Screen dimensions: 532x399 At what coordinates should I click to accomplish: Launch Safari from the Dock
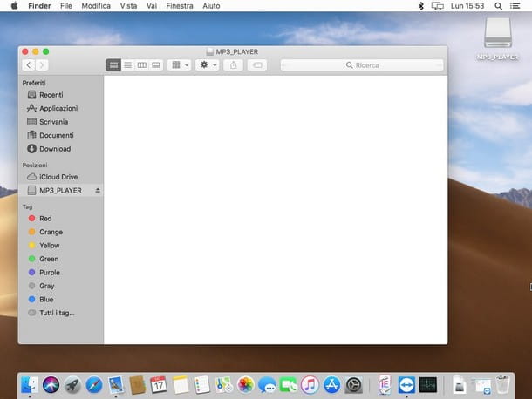tap(94, 385)
